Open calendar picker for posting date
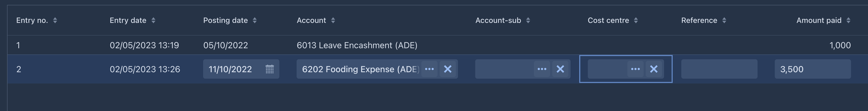This screenshot has width=868, height=111. tap(270, 69)
